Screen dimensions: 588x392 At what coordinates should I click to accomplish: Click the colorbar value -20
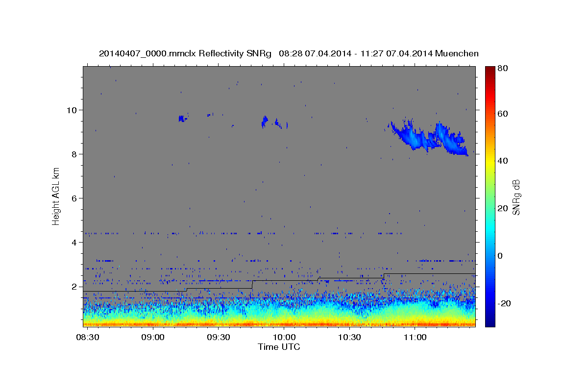tap(505, 303)
